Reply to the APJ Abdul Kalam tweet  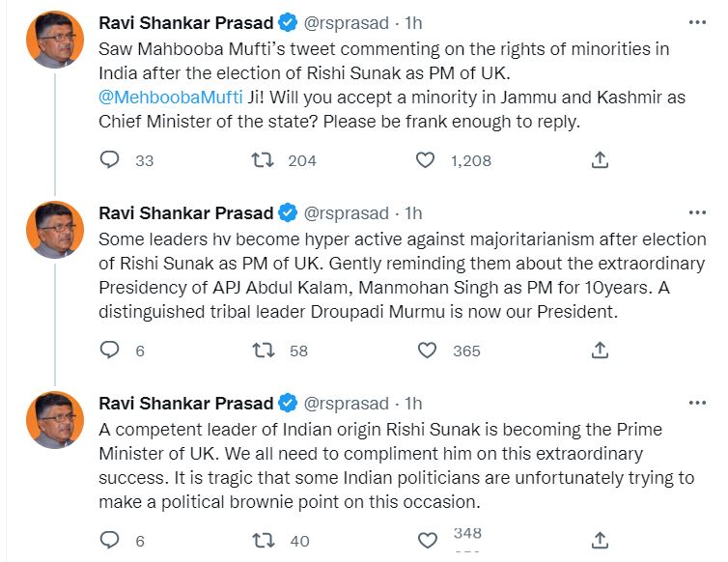click(110, 351)
